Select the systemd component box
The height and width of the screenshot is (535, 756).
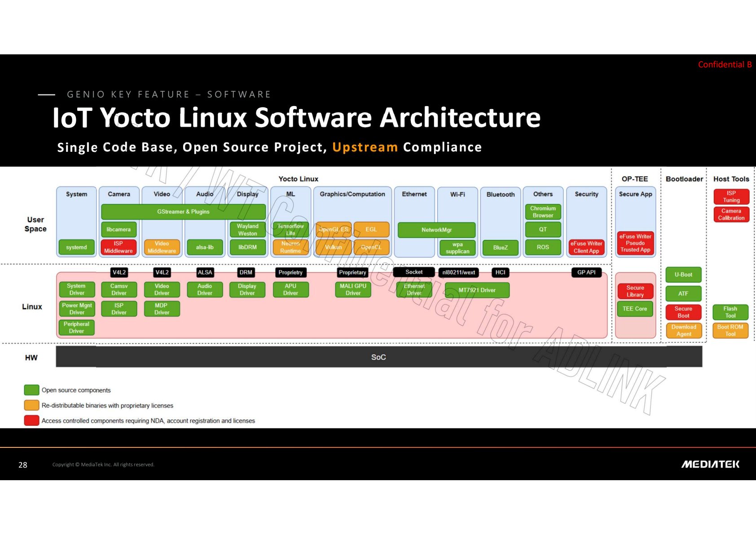(77, 248)
